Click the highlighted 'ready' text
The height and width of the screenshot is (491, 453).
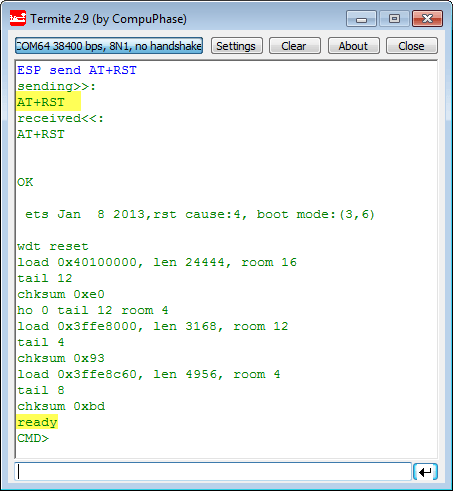click(x=37, y=422)
